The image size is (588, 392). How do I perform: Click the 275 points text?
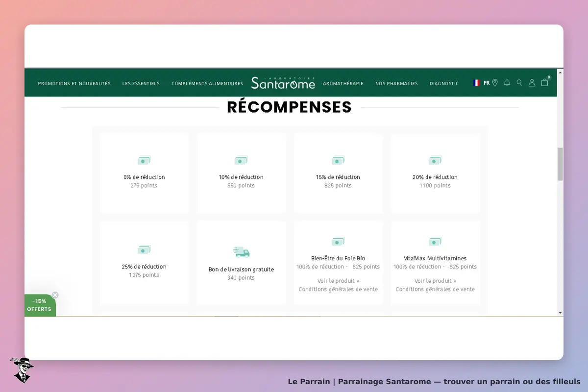pyautogui.click(x=144, y=186)
